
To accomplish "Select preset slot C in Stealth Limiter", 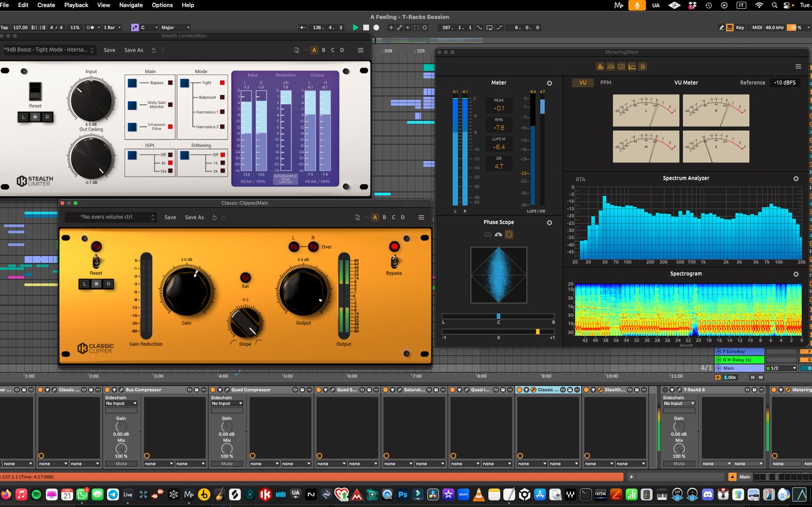I will pyautogui.click(x=333, y=50).
